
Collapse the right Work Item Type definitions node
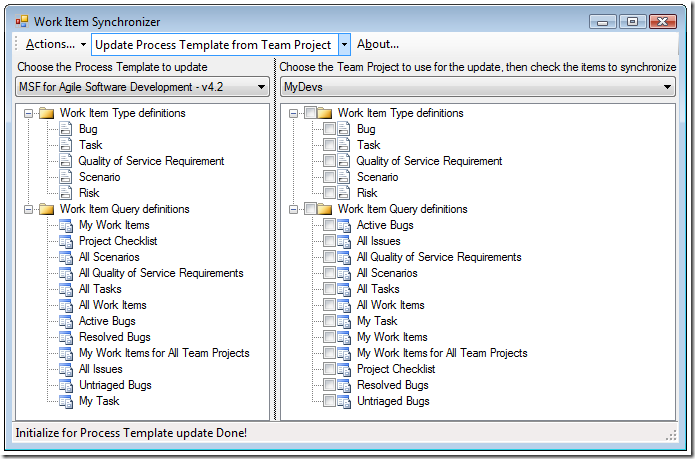(x=293, y=113)
